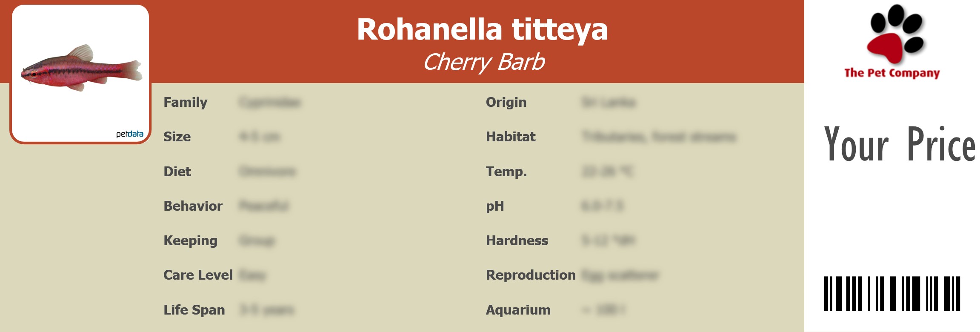The width and height of the screenshot is (980, 332).
Task: Open The Pet Company text link
Action: 892,73
